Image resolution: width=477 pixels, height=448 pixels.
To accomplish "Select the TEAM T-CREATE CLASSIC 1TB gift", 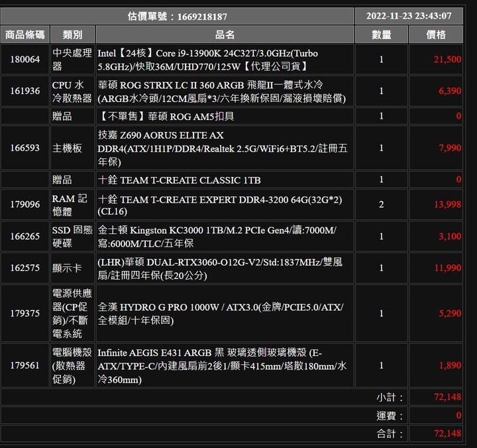I will click(x=225, y=180).
